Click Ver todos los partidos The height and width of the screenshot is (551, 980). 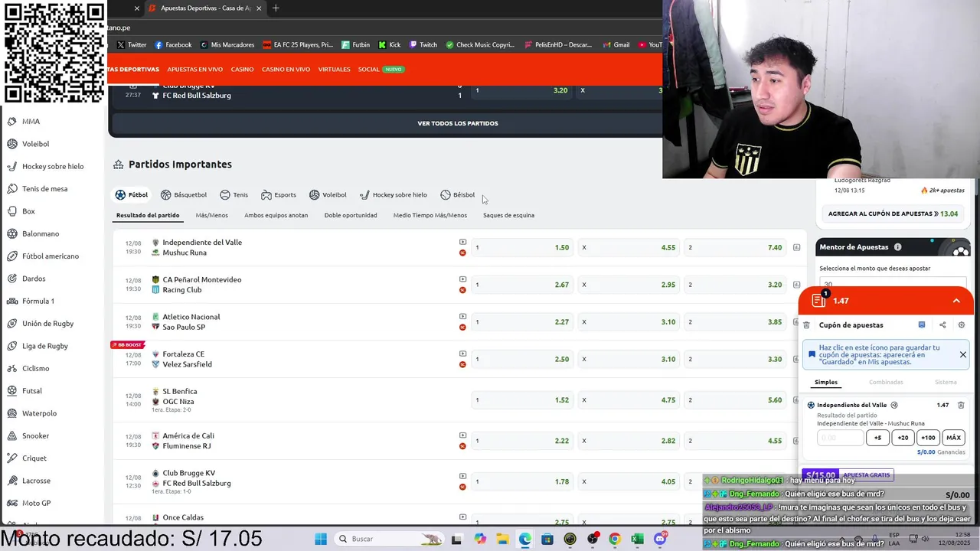coord(458,123)
